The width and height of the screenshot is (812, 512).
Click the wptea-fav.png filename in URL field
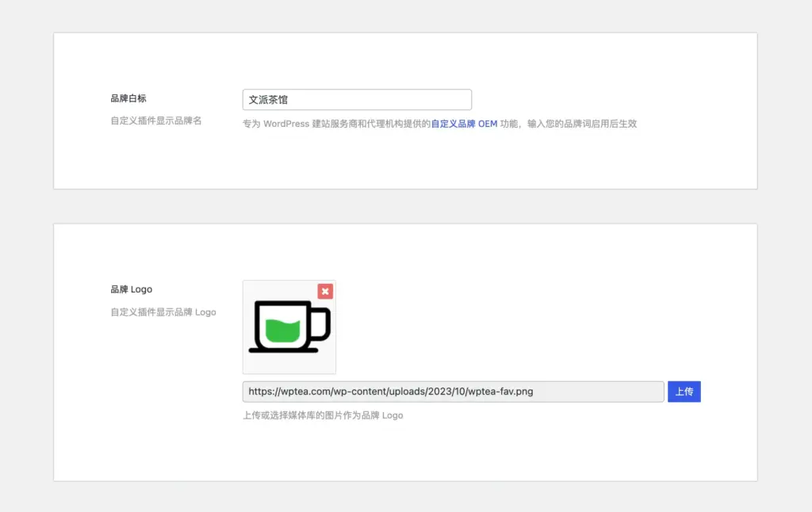506,392
